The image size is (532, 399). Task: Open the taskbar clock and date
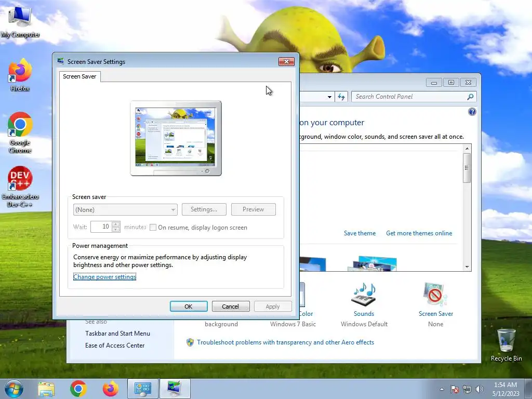(x=506, y=389)
